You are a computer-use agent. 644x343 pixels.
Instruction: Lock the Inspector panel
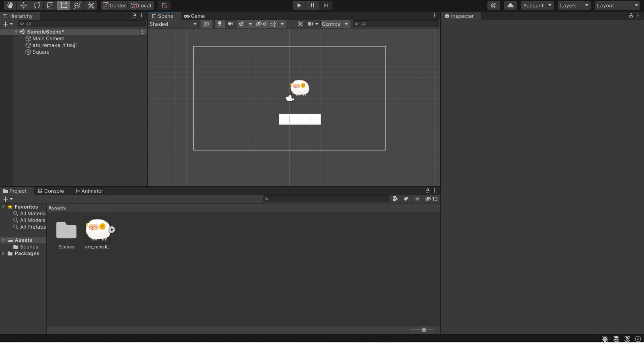631,16
